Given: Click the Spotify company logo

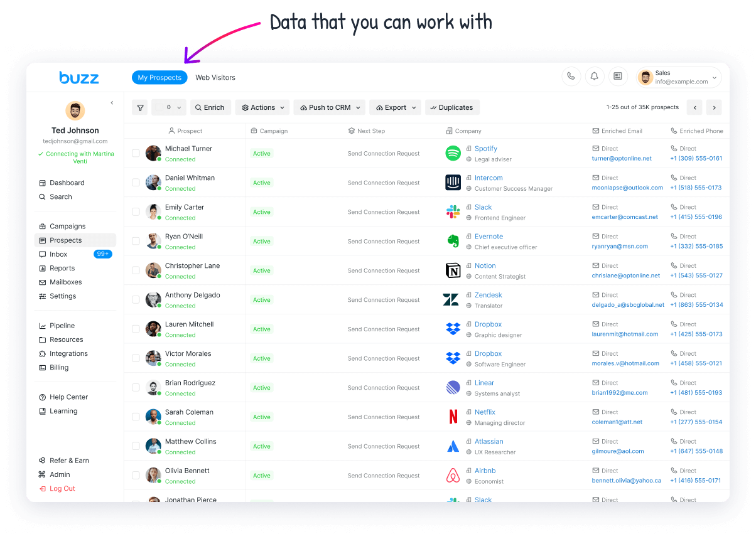Looking at the screenshot, I should [x=453, y=153].
